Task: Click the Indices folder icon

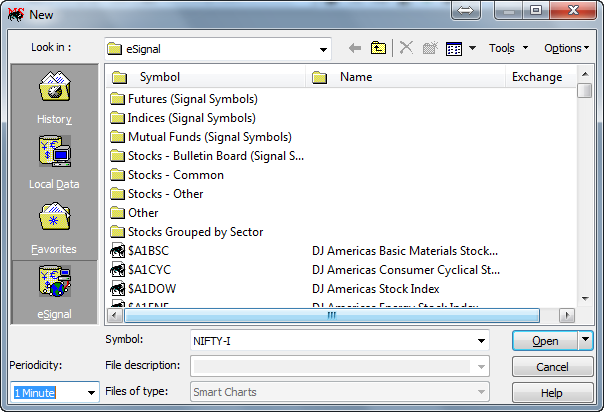Action: [117, 118]
